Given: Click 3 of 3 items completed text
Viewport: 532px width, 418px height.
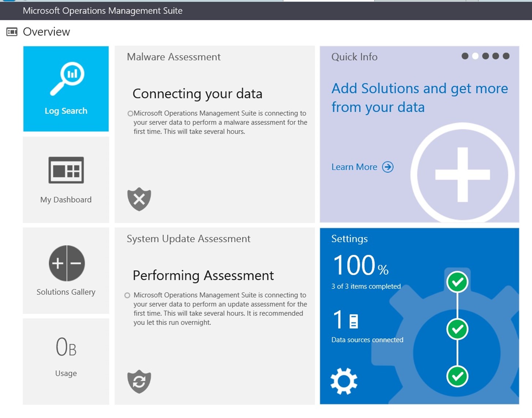Looking at the screenshot, I should 366,286.
